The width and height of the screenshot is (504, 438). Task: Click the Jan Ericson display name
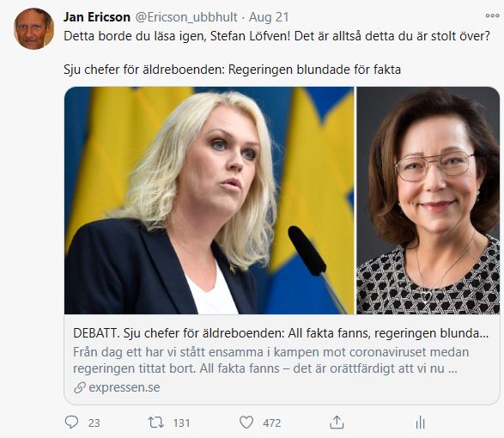tap(97, 17)
